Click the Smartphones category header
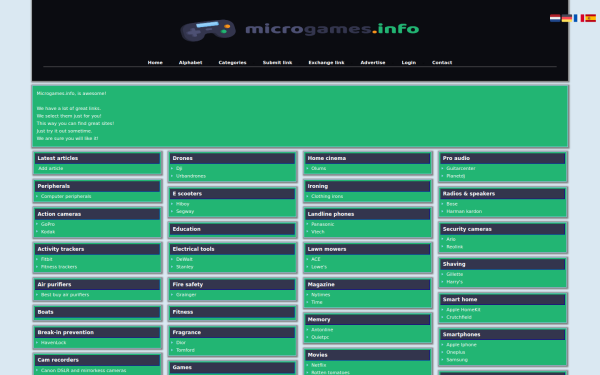The width and height of the screenshot is (600, 375). tap(502, 334)
